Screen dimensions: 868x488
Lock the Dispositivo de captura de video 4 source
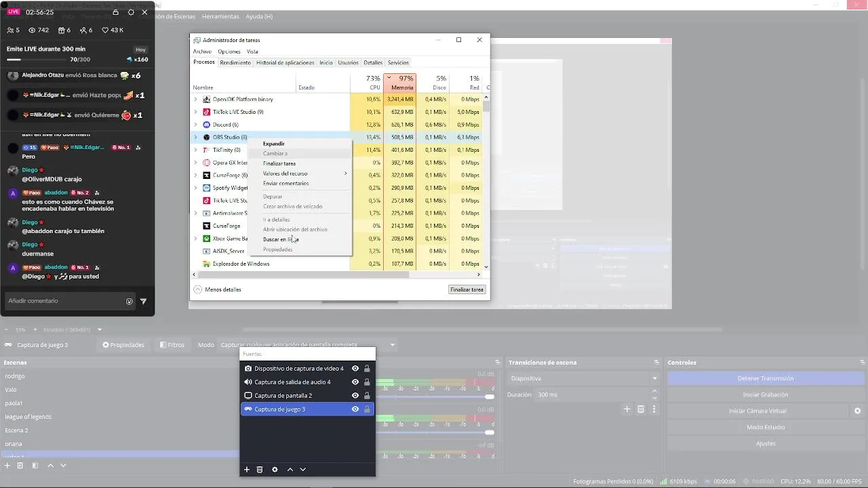[367, 369]
